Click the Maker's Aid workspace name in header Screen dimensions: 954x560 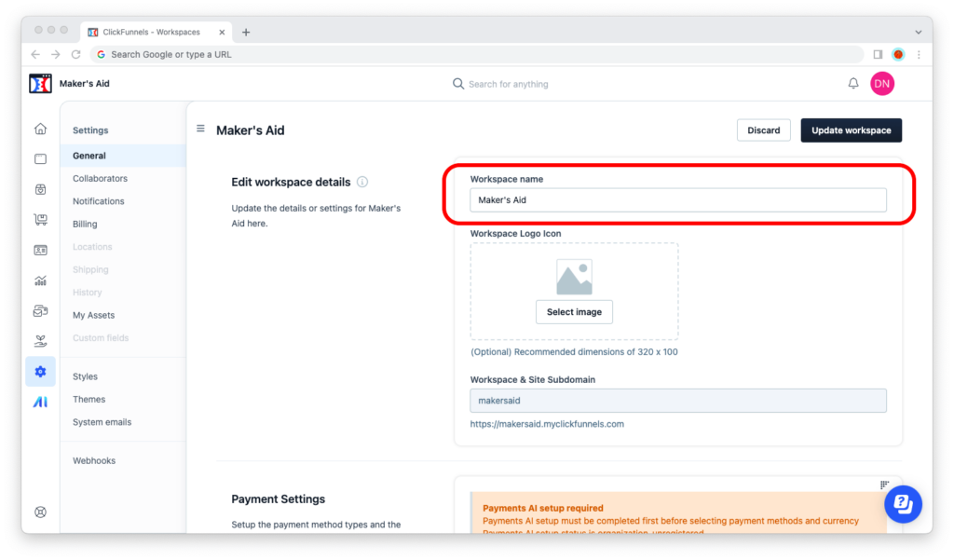[84, 83]
